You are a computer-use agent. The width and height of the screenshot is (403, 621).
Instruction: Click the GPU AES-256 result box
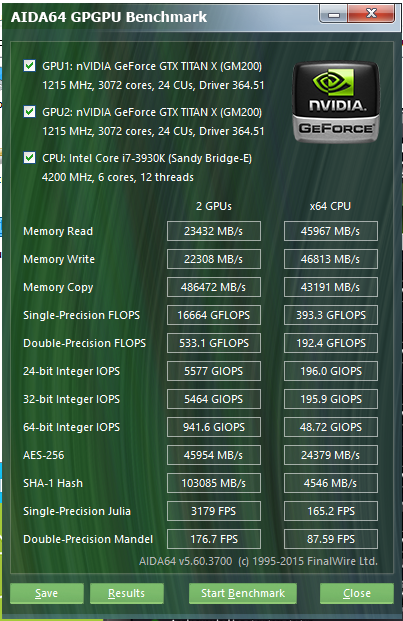point(214,455)
